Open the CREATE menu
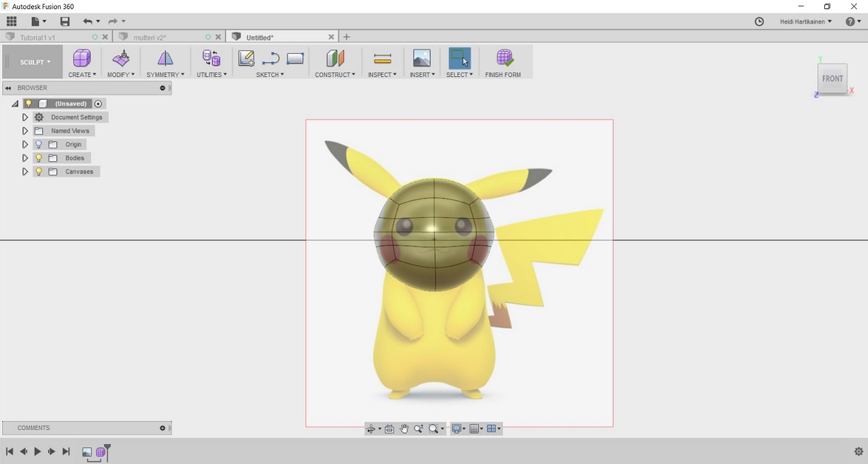 82,75
